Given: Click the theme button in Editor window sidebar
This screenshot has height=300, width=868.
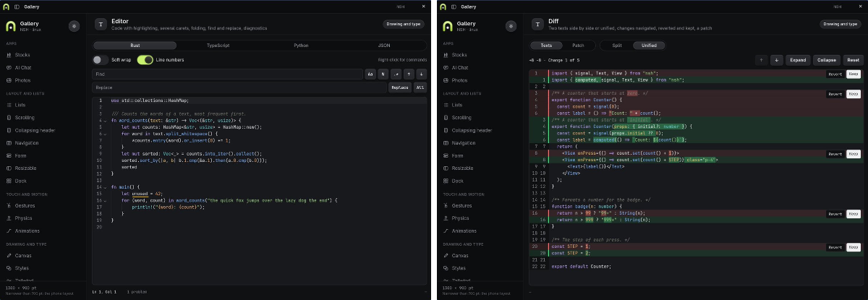Looking at the screenshot, I should coord(74,25).
